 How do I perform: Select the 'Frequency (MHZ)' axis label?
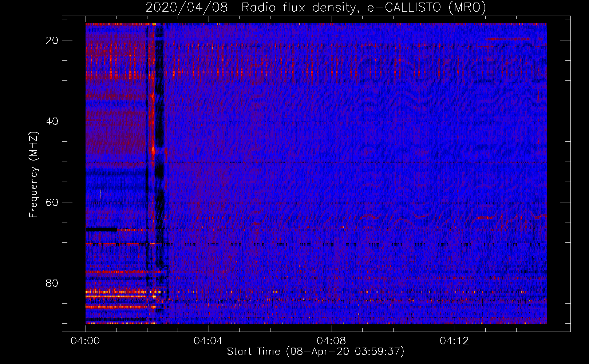point(34,175)
